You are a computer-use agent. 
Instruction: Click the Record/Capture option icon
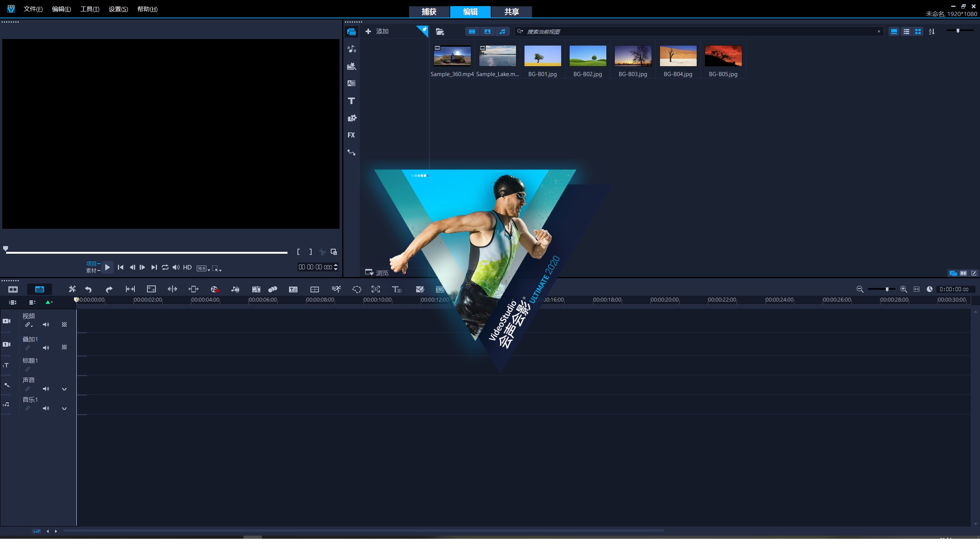(x=214, y=289)
